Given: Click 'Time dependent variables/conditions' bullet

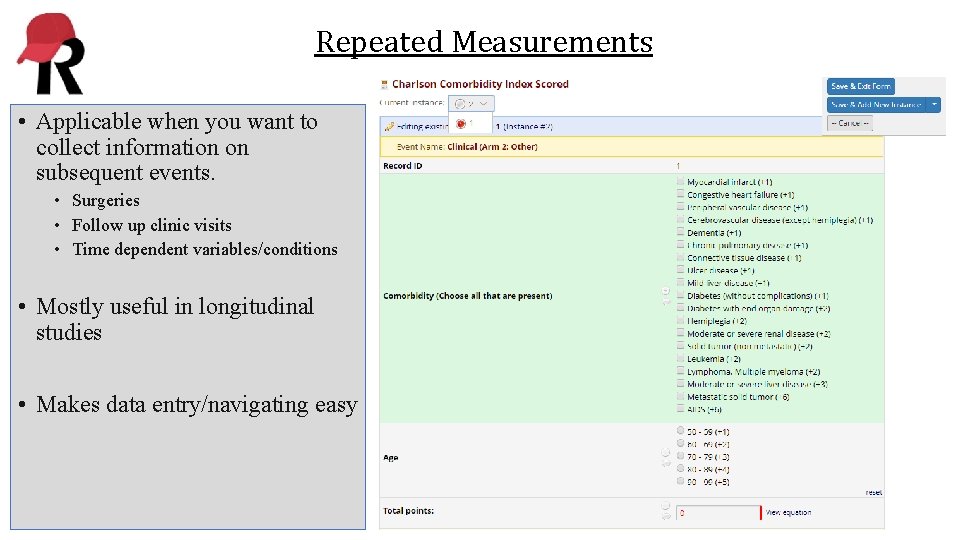Looking at the screenshot, I should point(205,249).
